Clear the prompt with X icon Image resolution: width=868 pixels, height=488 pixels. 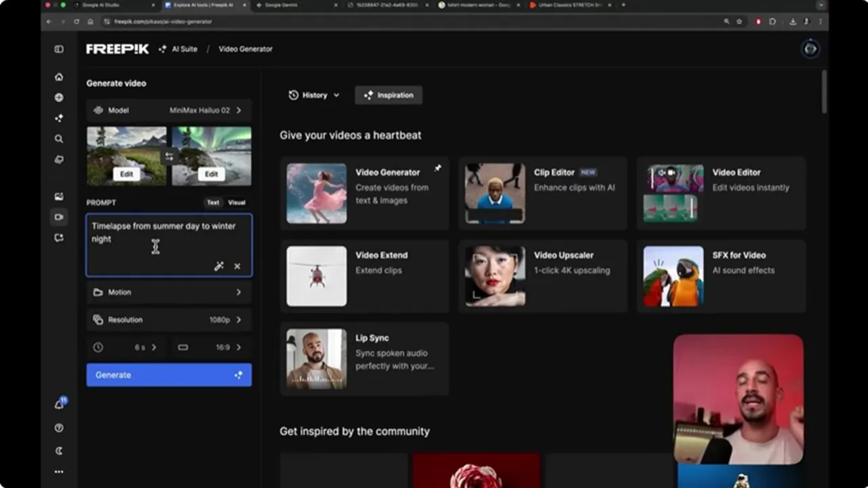pyautogui.click(x=237, y=266)
